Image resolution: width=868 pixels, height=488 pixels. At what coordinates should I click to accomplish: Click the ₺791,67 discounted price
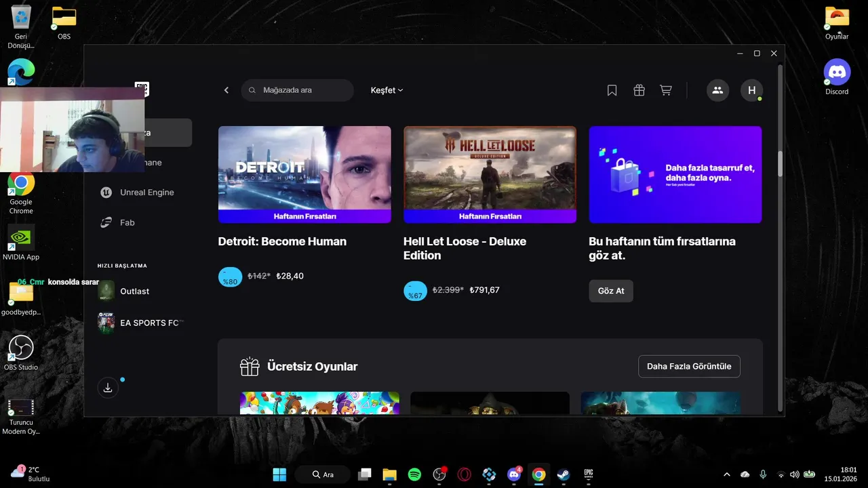484,290
